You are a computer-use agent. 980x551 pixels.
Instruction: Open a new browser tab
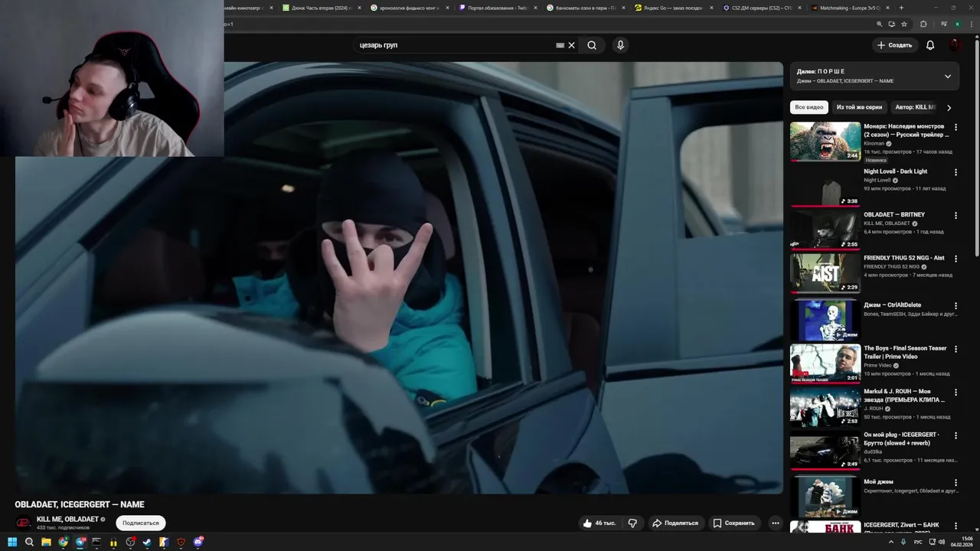point(901,8)
